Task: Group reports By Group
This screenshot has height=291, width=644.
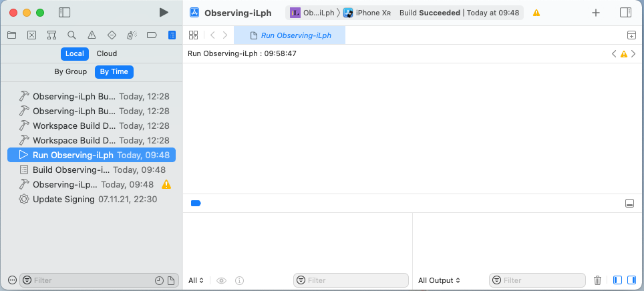Action: click(x=71, y=72)
